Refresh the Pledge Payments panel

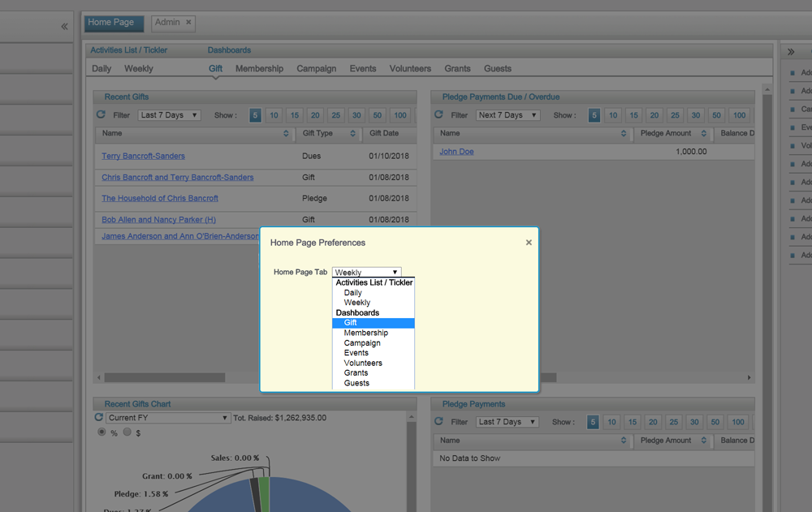[438, 421]
